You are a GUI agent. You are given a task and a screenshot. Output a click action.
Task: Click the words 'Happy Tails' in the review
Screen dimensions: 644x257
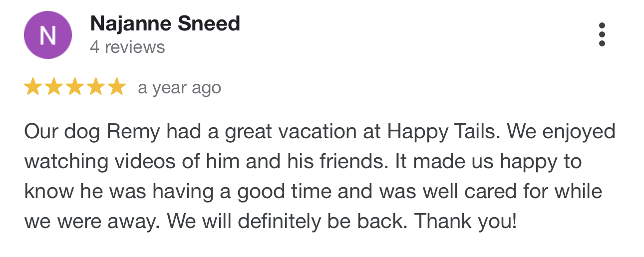point(446,132)
